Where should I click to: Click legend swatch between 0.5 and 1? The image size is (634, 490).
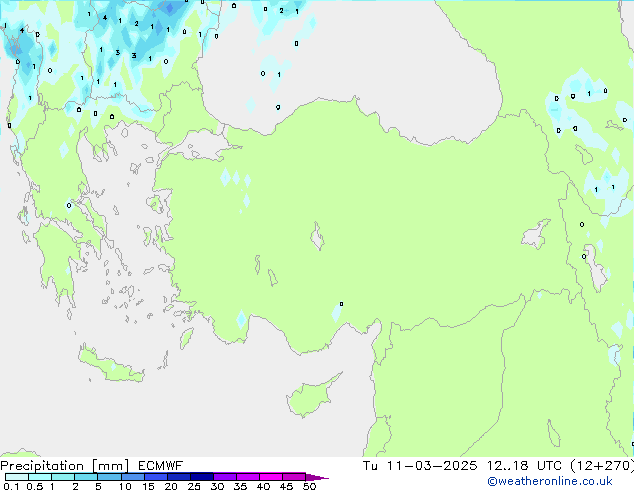point(40,477)
